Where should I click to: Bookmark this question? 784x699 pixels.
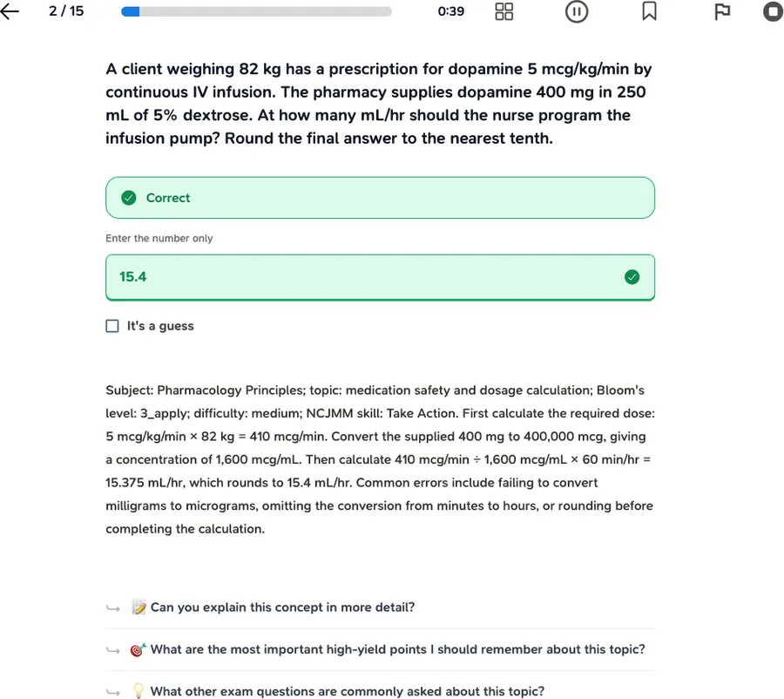(649, 11)
